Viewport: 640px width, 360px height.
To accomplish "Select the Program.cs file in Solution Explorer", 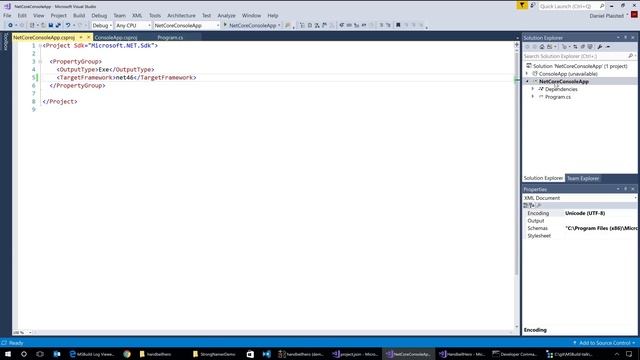I will click(558, 97).
